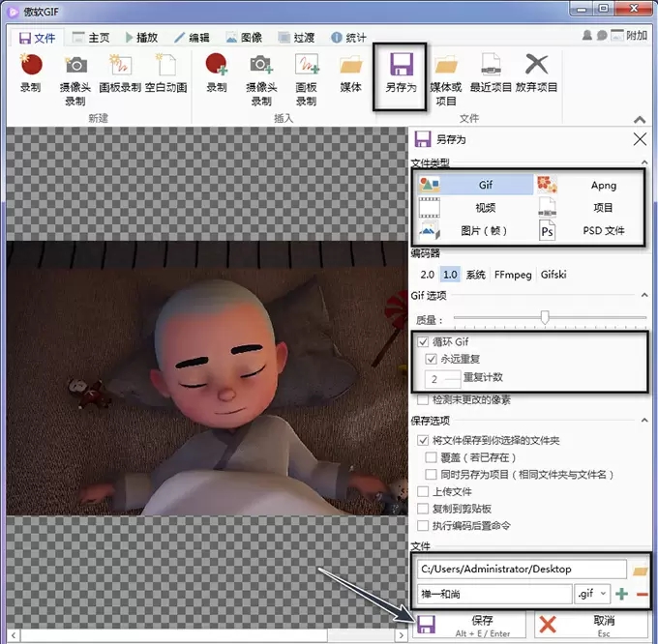The image size is (658, 644).
Task: Collapse the 文件类型 section header
Action: tap(643, 162)
